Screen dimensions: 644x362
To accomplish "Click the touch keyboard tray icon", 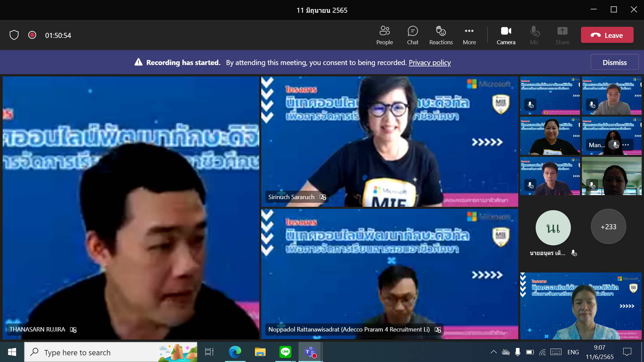I will [556, 352].
